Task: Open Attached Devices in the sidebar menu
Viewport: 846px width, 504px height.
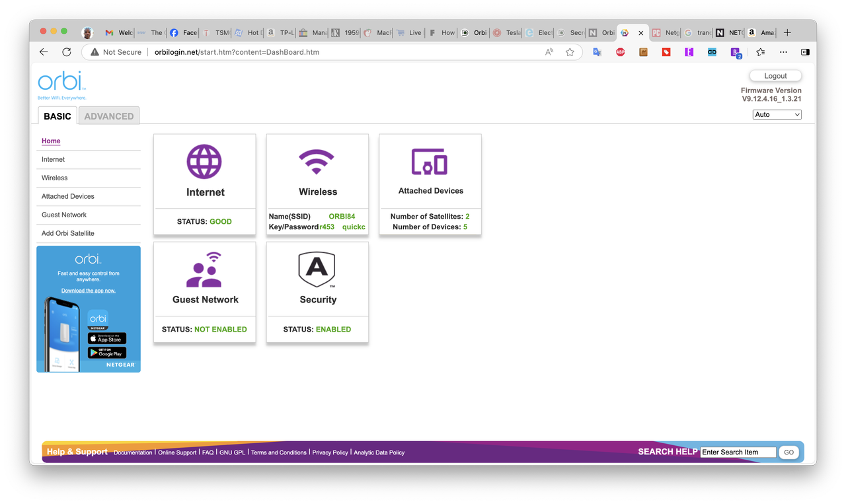Action: [67, 196]
